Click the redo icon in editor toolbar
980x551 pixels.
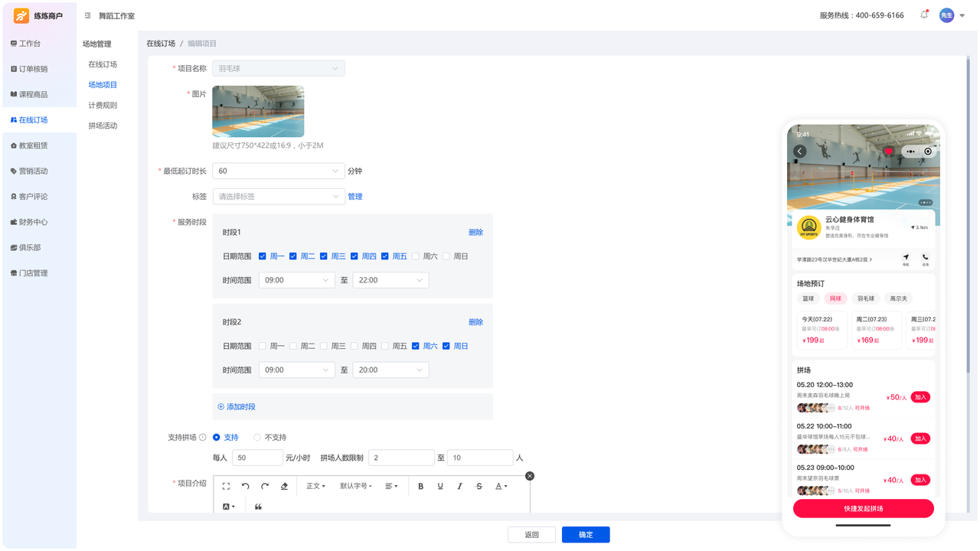265,486
